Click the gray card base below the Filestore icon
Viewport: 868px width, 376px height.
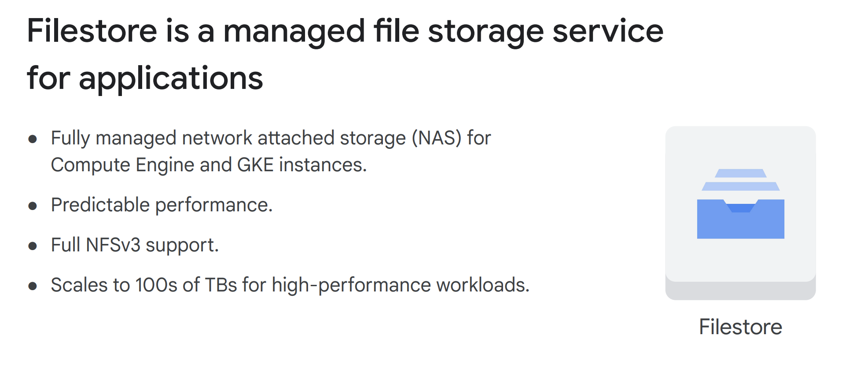tap(740, 291)
